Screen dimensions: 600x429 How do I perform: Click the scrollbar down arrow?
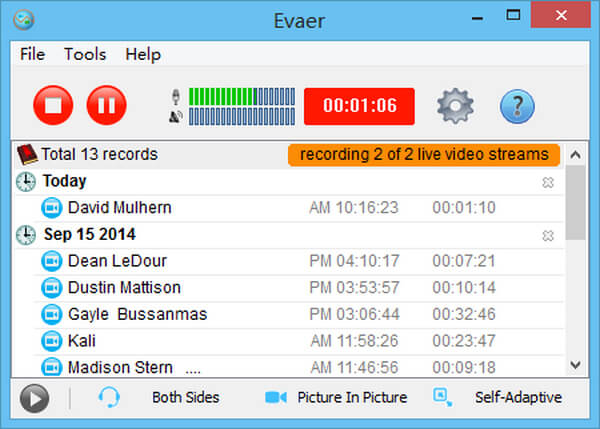pyautogui.click(x=576, y=365)
